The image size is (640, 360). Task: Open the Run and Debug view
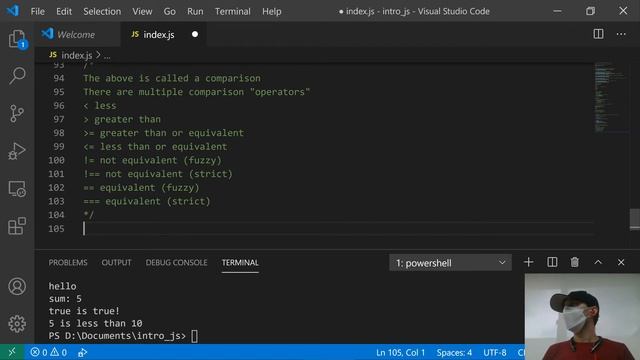pos(17,151)
